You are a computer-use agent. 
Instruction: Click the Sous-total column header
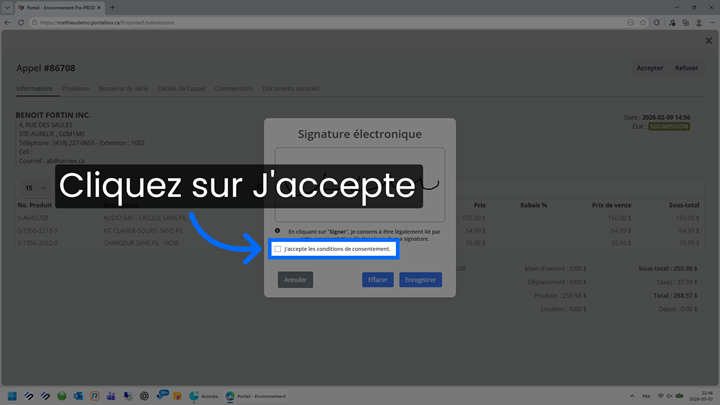tap(684, 205)
